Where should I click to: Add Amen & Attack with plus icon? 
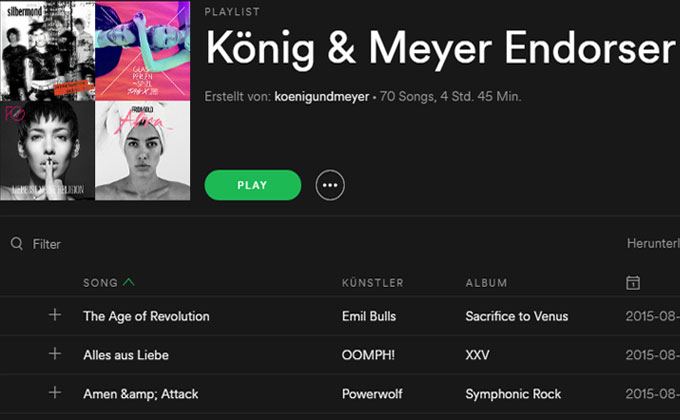click(55, 393)
